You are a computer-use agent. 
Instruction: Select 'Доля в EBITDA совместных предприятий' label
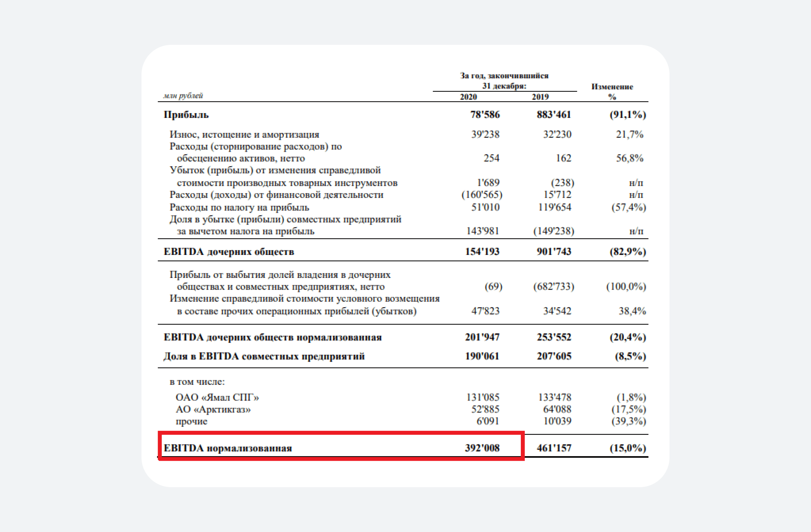click(264, 356)
